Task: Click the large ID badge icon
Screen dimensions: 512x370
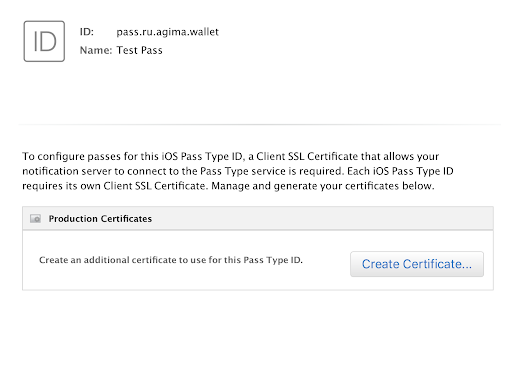Action: [x=44, y=41]
